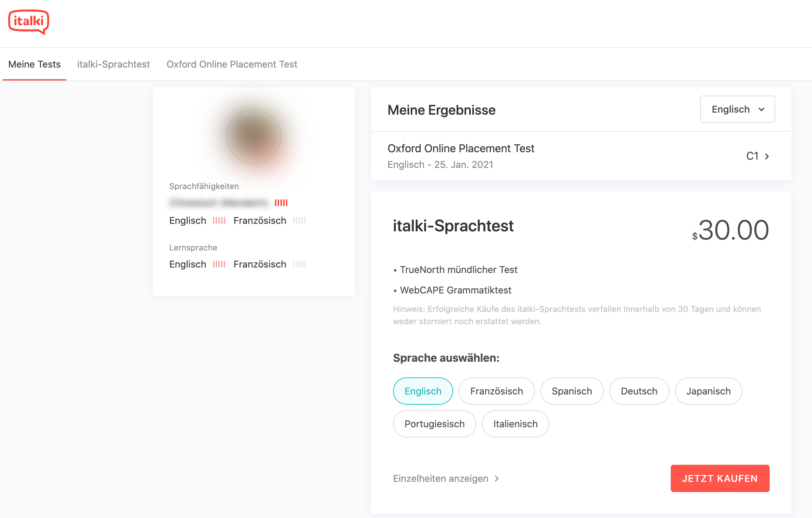Viewport: 812px width, 518px height.
Task: Click the blurred profile avatar
Action: (254, 136)
